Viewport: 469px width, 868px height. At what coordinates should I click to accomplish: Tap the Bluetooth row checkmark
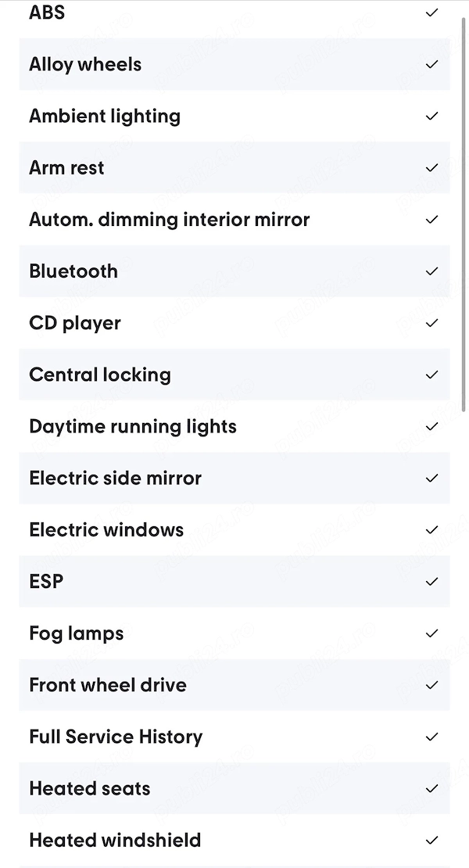point(432,271)
